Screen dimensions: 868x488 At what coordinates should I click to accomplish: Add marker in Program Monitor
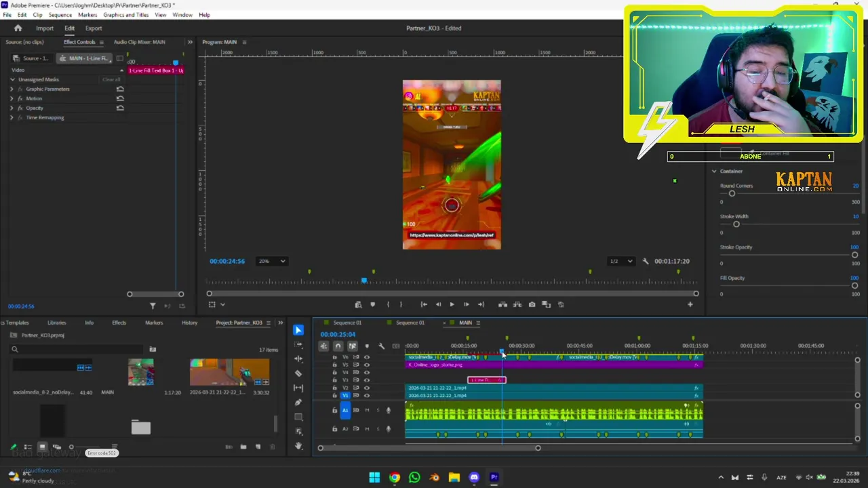tap(372, 304)
